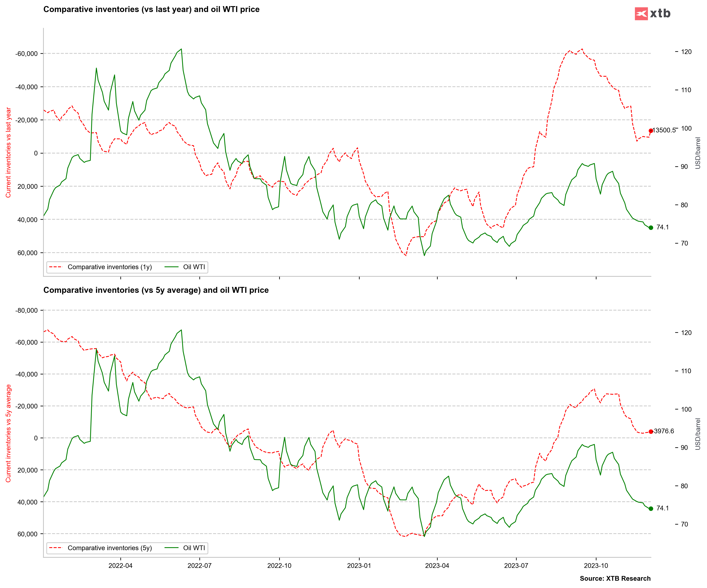The image size is (707, 588).
Task: Click the red XTB logo icon
Action: 641,14
